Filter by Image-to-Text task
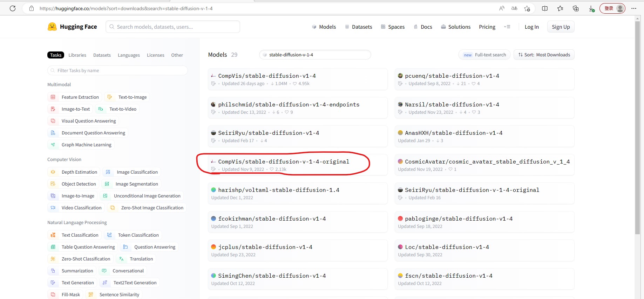 click(x=70, y=109)
